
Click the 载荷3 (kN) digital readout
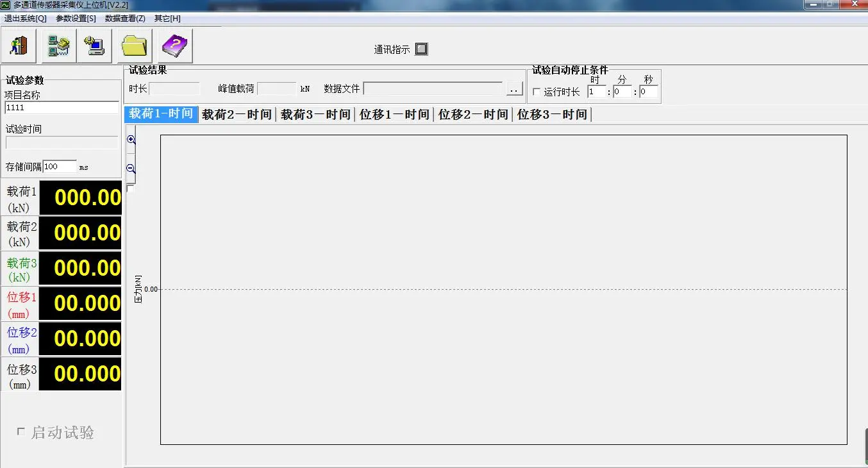[x=80, y=268]
